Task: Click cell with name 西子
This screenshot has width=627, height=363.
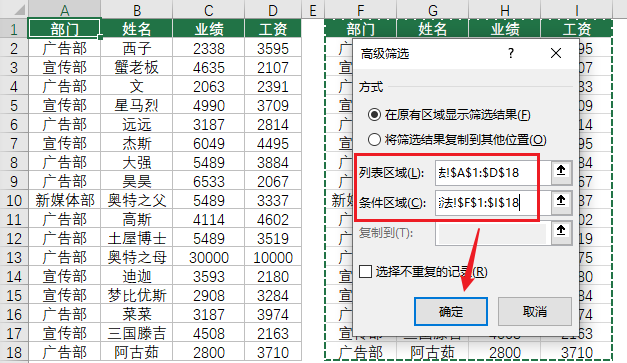Action: tap(137, 48)
